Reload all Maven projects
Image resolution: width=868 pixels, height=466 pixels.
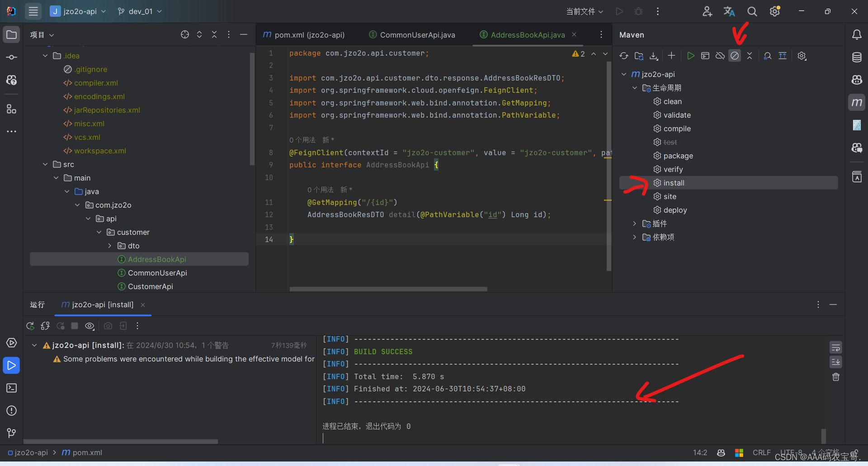click(624, 56)
